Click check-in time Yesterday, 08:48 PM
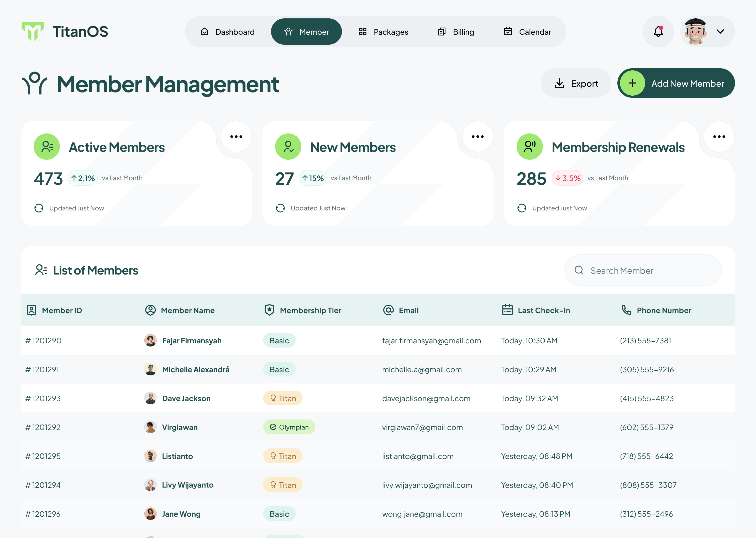Screen dimensions: 756x538 537,456
